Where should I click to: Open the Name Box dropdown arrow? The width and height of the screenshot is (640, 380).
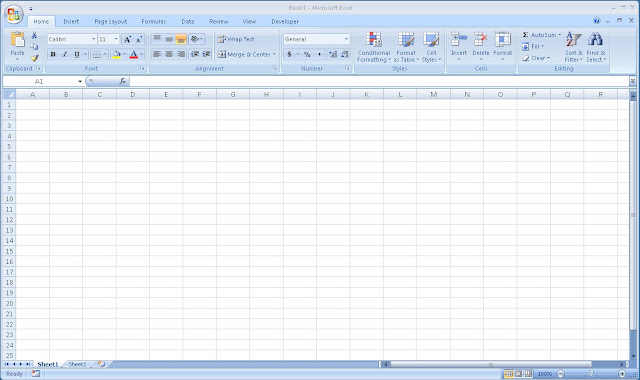(x=80, y=82)
